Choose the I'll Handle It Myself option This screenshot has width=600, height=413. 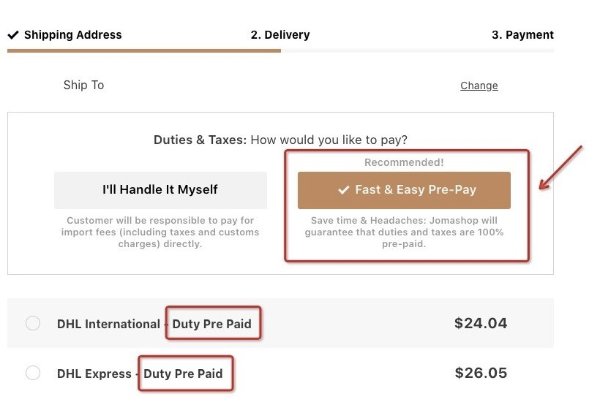point(160,190)
